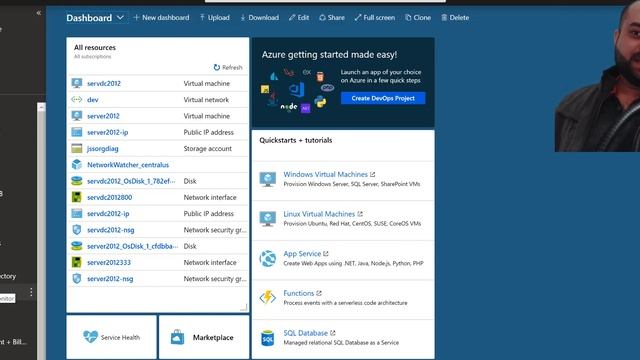Click the Download toolbar button
The width and height of the screenshot is (640, 360).
click(260, 18)
